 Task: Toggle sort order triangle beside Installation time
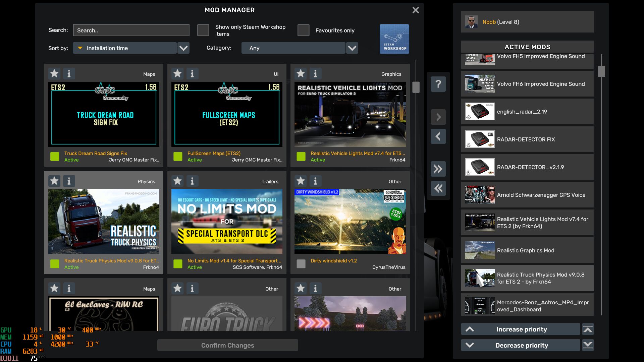(x=80, y=48)
